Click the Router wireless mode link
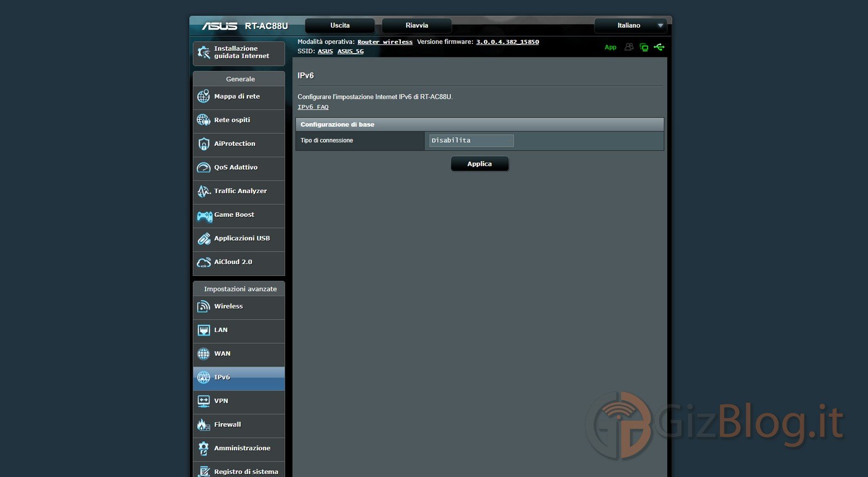This screenshot has width=868, height=477. point(385,42)
